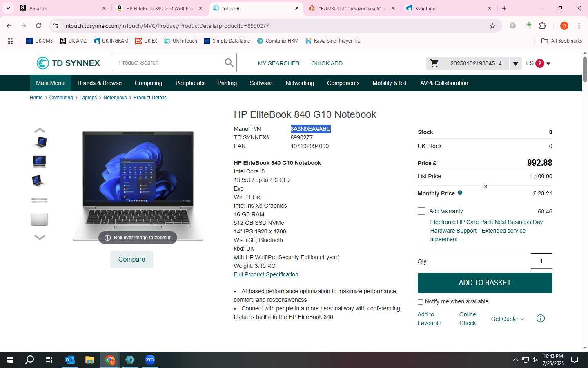
Task: Click the Notebooks breadcrumb link
Action: [x=115, y=98]
